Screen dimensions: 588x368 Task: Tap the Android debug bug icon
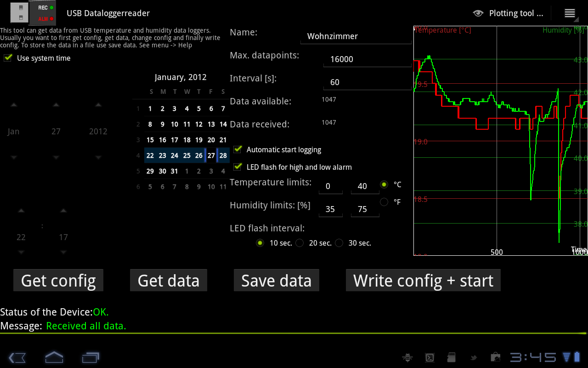(407, 357)
